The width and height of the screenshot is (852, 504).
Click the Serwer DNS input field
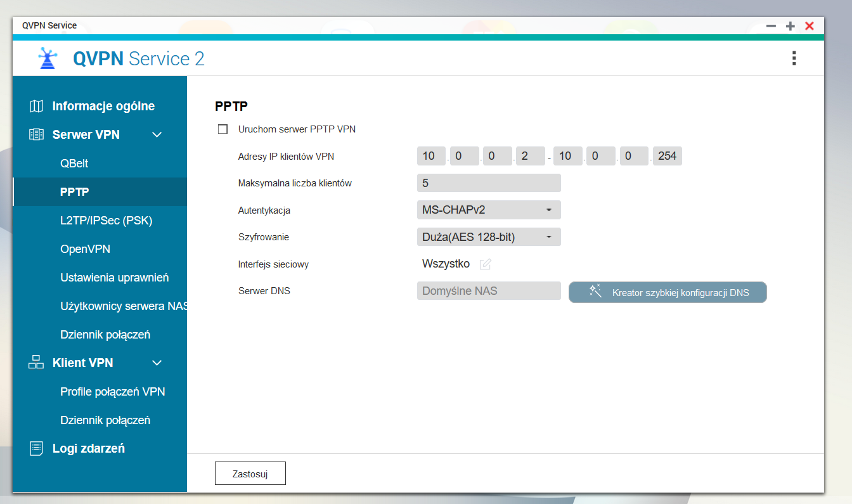[x=489, y=291]
